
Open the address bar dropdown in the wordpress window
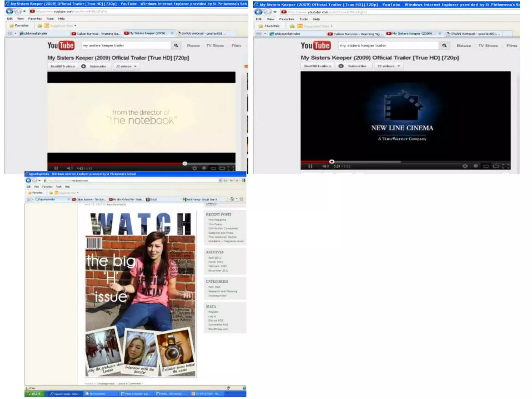[x=220, y=181]
